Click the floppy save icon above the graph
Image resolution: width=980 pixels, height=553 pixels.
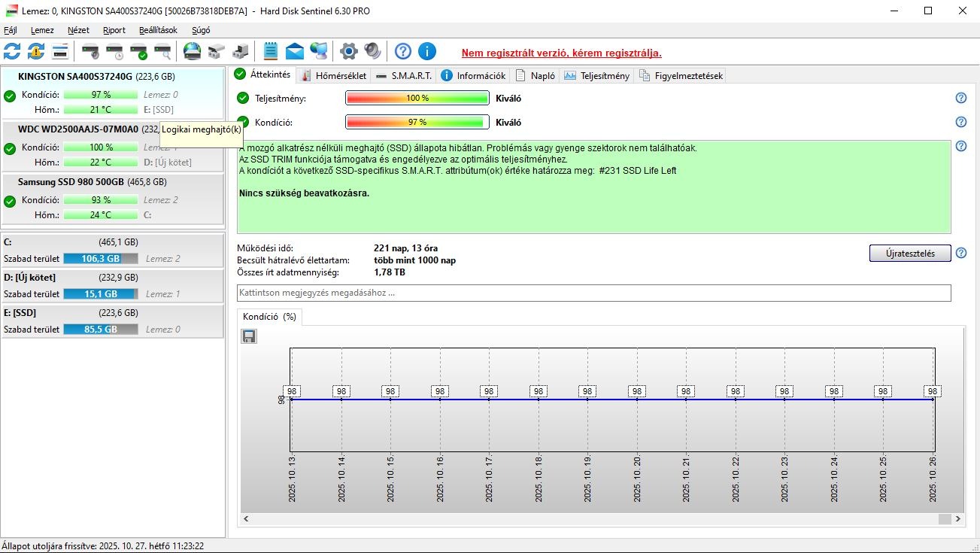pyautogui.click(x=249, y=336)
